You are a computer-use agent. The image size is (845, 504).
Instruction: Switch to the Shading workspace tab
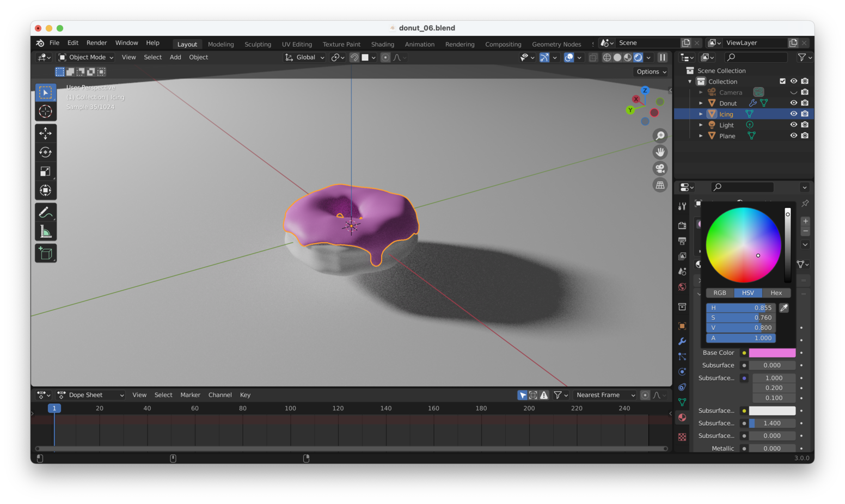382,44
